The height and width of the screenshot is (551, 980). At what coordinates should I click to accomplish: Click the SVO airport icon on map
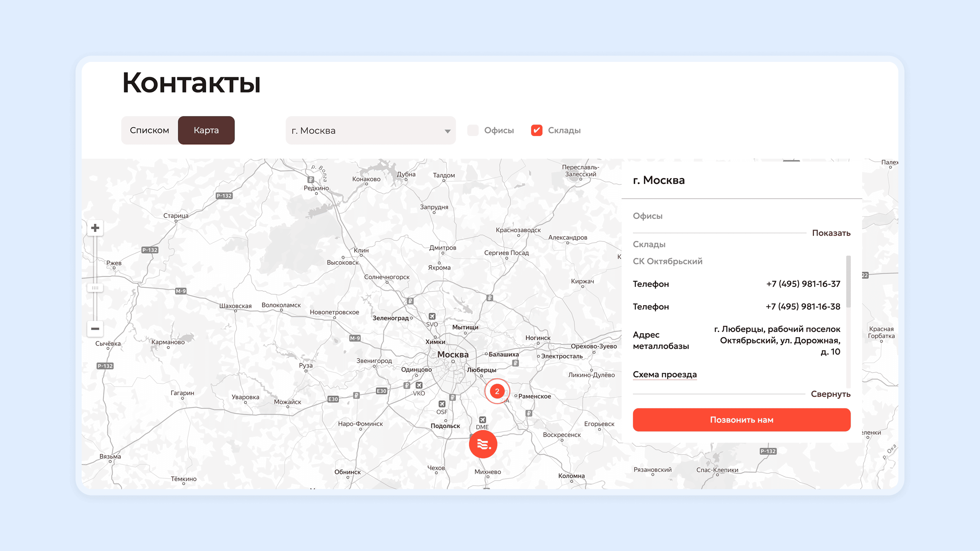click(x=432, y=316)
